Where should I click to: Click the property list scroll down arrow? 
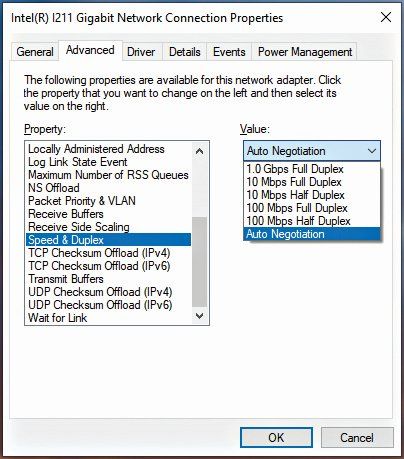tap(200, 316)
